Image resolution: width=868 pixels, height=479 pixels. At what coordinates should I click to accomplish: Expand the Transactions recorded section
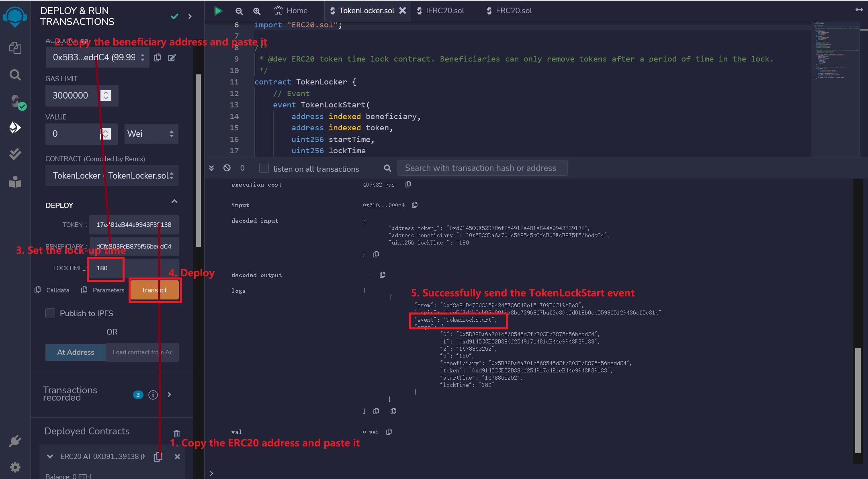pos(170,395)
